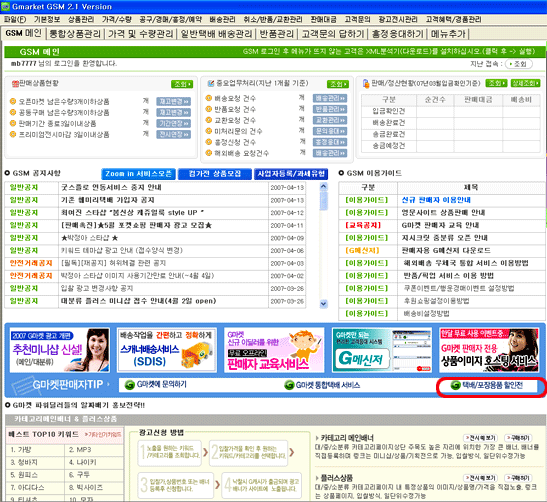
Task: Switch to the 가격 및 수량관리 tab
Action: pos(140,34)
